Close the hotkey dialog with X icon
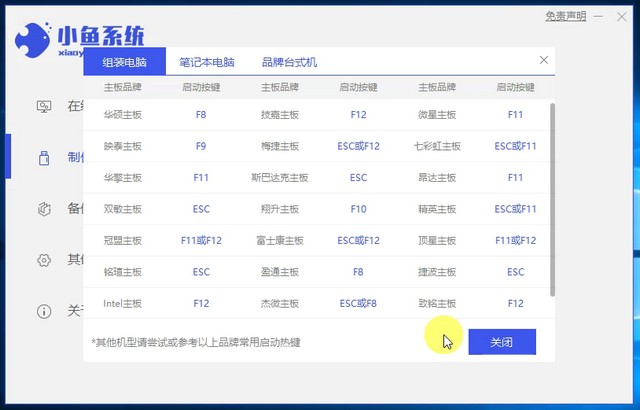Viewport: 640px width, 410px height. click(543, 61)
